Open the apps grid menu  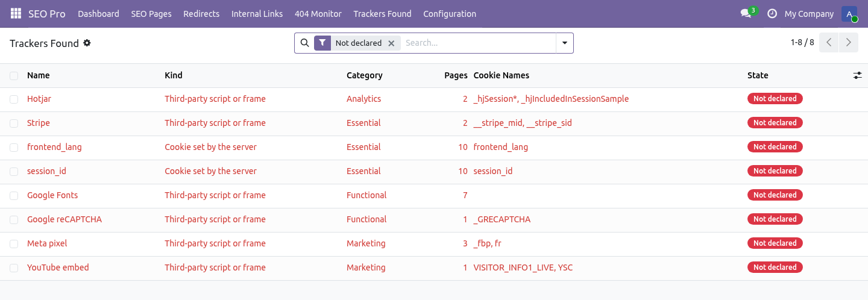16,13
